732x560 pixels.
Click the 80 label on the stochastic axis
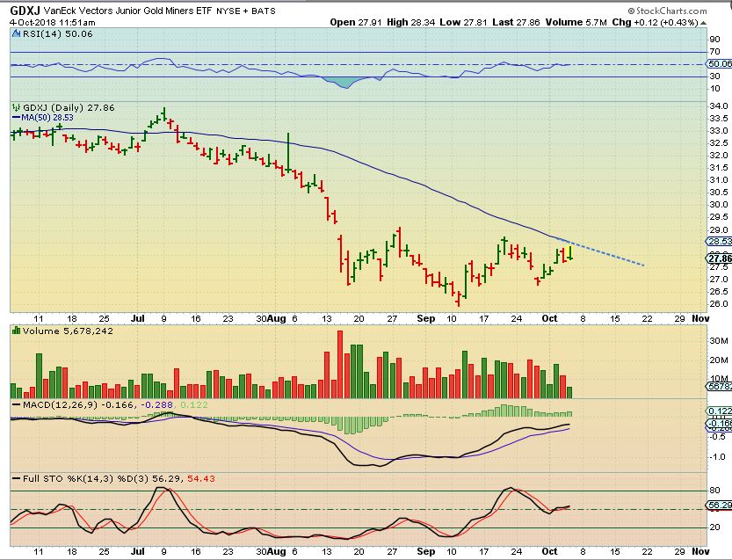(x=714, y=491)
